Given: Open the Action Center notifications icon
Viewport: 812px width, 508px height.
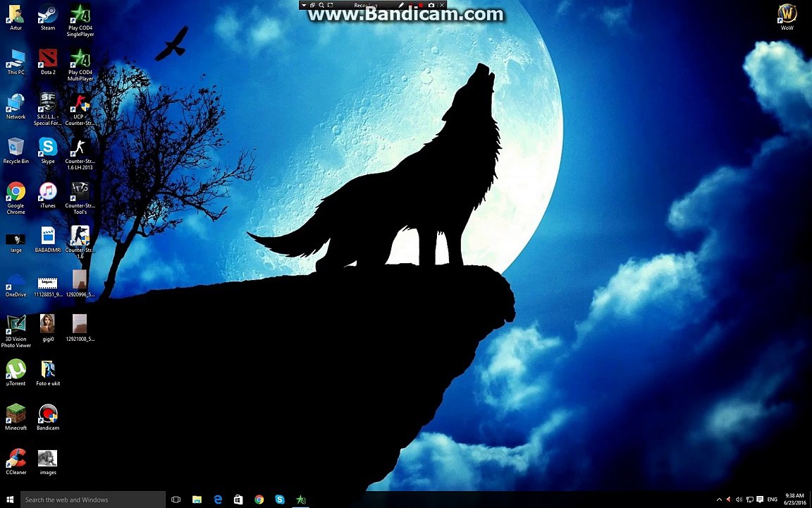Looking at the screenshot, I should [x=761, y=500].
